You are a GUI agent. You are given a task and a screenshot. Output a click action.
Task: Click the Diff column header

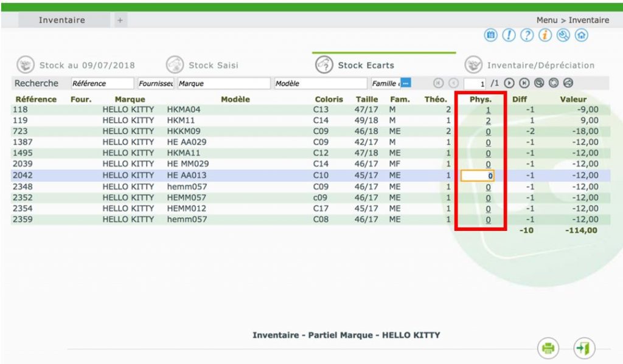[520, 99]
